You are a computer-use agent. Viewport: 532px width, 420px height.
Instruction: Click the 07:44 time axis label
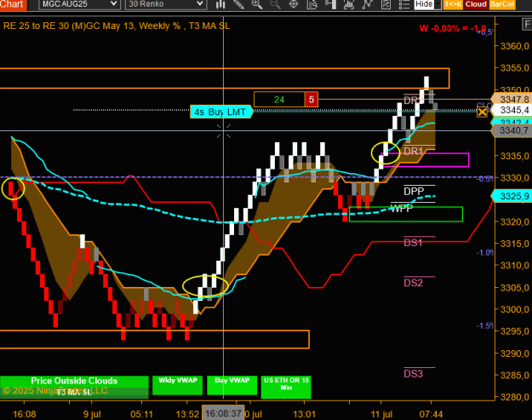[x=431, y=414]
